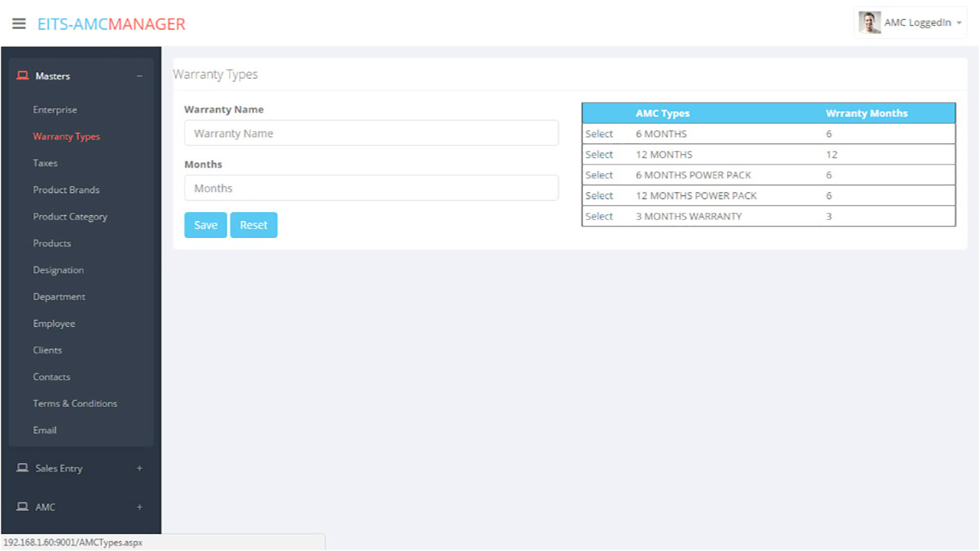Click the AMC laptop icon in sidebar
Screen dimensions: 980x551
22,507
